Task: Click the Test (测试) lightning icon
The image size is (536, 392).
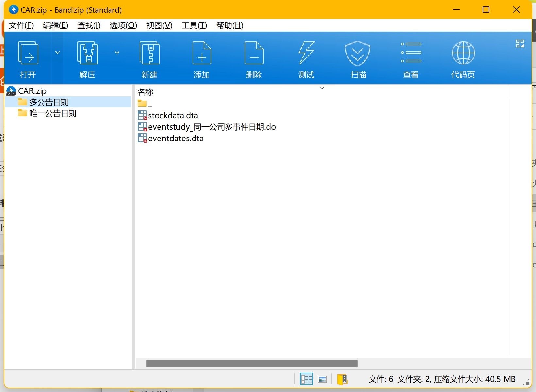Action: (306, 53)
